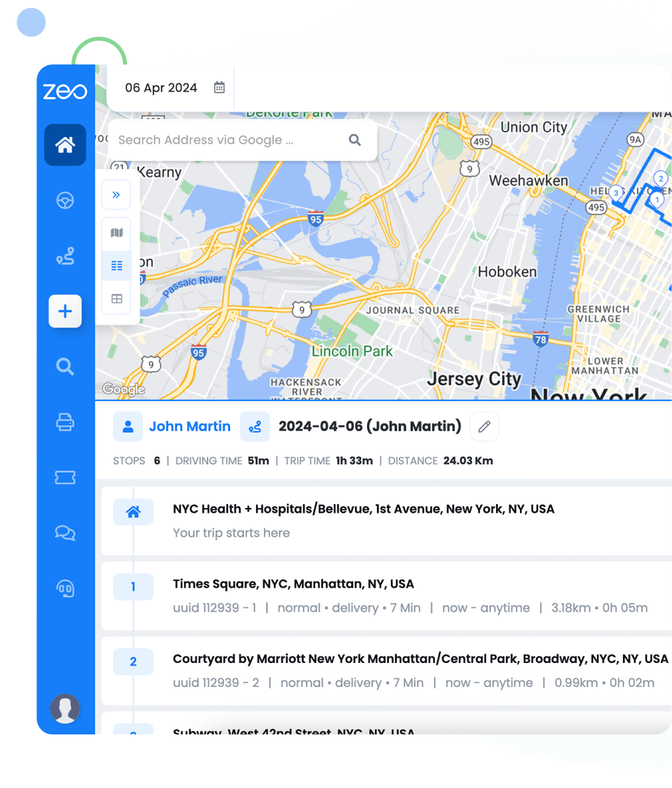Open the user profile avatar
The image size is (672, 788).
[65, 709]
